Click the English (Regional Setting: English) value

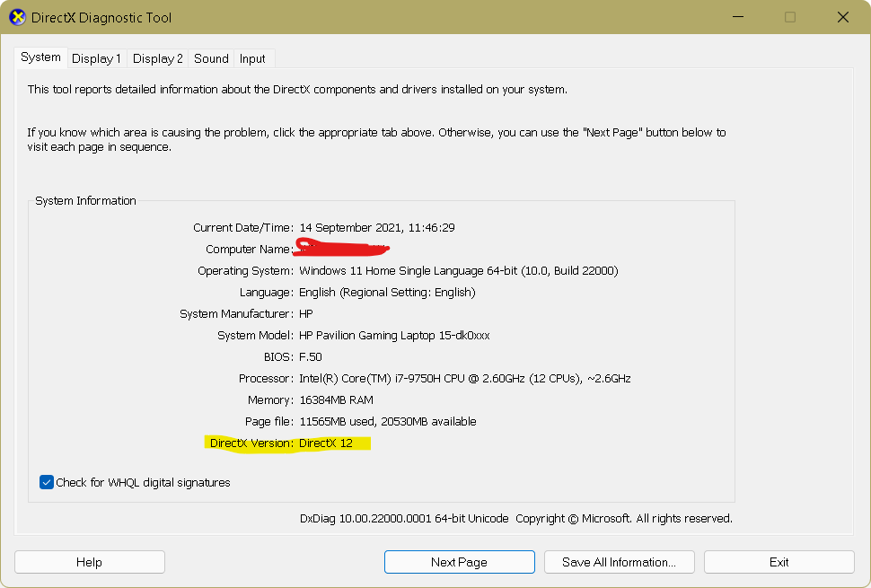pos(387,293)
